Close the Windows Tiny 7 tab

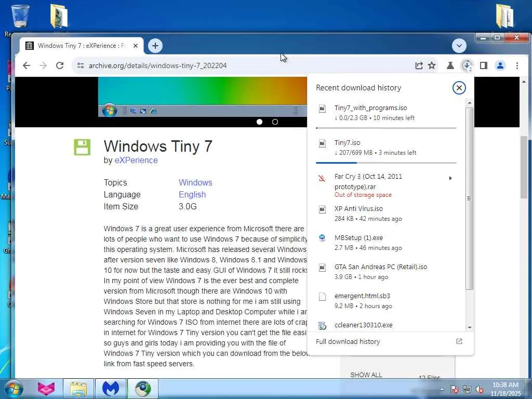click(x=136, y=46)
